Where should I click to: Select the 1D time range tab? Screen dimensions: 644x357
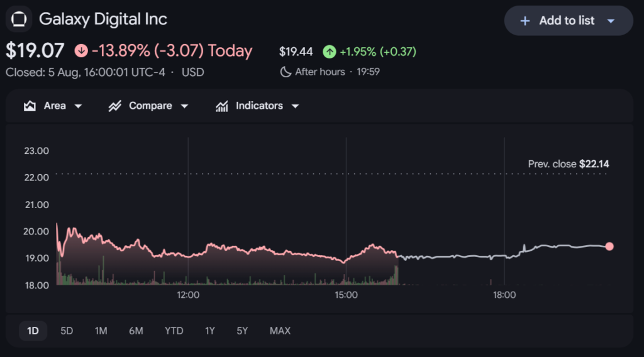click(33, 331)
